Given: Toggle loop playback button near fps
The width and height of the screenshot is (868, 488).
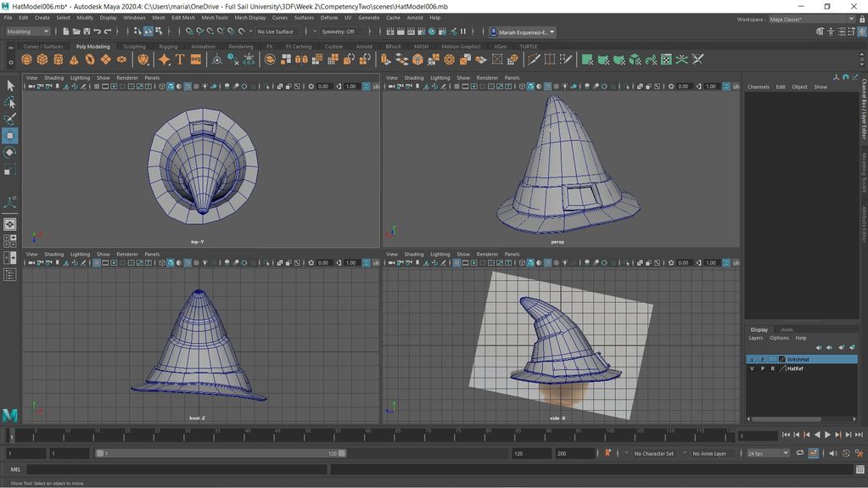Looking at the screenshot, I should tap(801, 453).
